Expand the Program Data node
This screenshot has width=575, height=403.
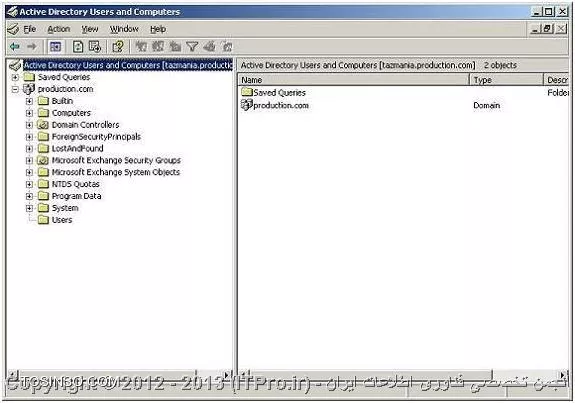(29, 196)
